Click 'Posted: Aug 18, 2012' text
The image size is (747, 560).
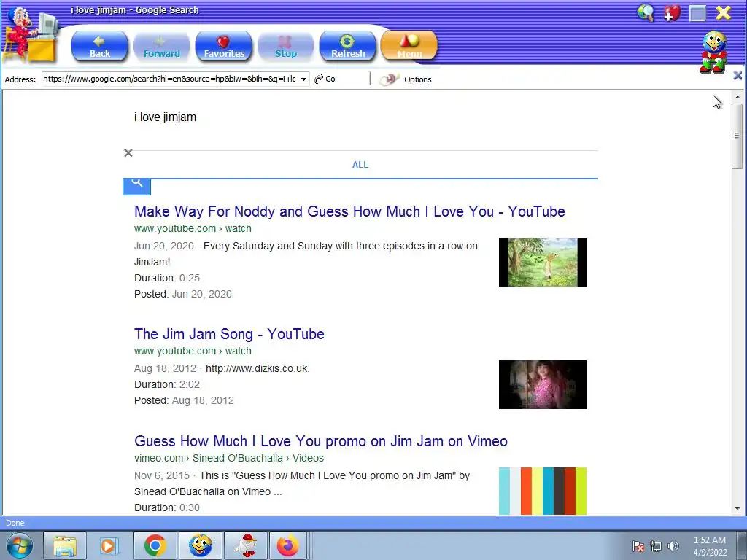tap(184, 400)
